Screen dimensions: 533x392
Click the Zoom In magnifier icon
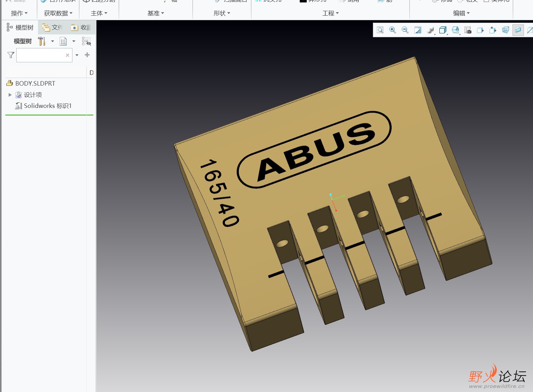pos(393,30)
